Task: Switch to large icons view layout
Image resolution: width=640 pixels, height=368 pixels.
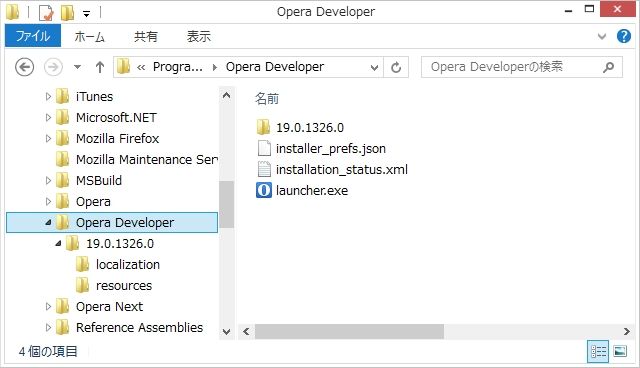Action: tap(620, 351)
